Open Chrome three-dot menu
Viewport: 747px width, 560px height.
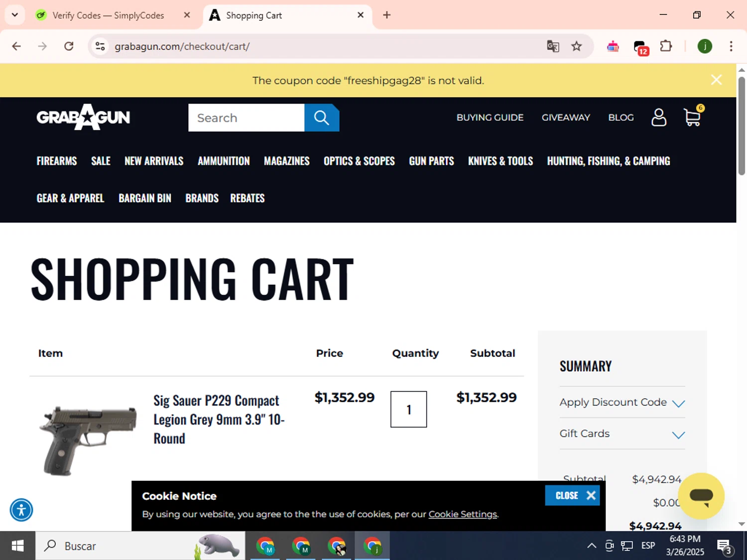click(x=731, y=46)
